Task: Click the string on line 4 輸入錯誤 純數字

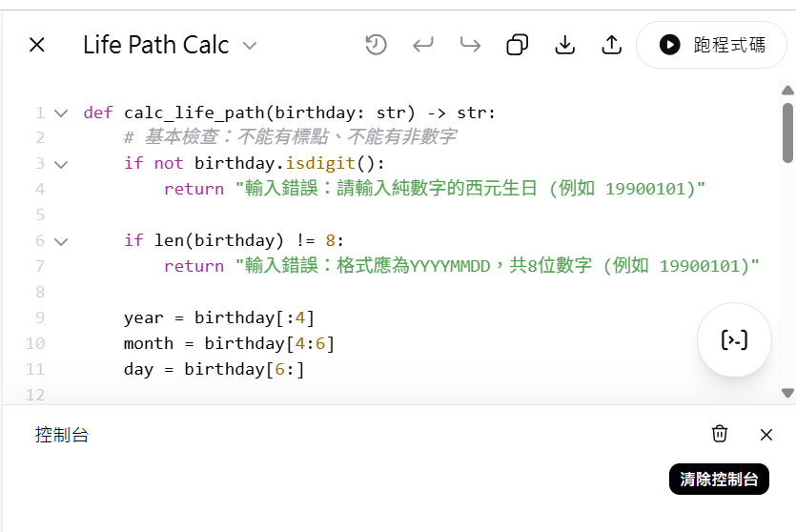Action: [x=470, y=189]
